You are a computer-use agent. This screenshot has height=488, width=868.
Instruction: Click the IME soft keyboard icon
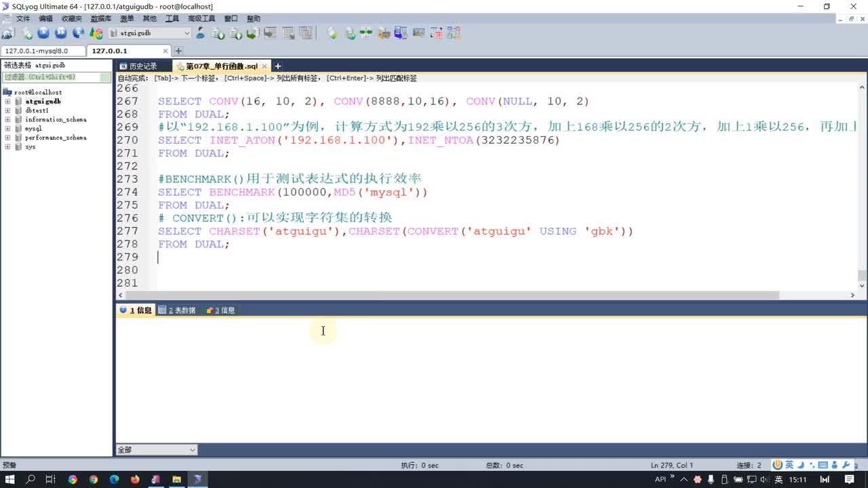pos(823,465)
